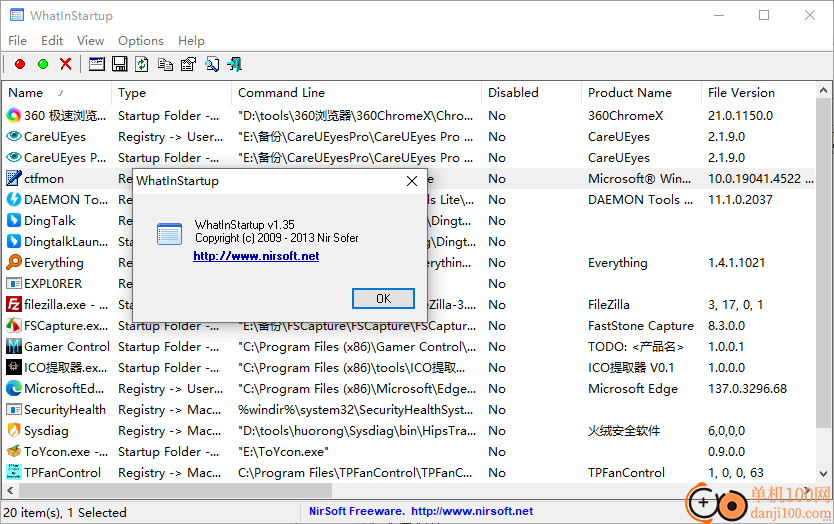The width and height of the screenshot is (834, 524).
Task: Select the Gamer Control row icon
Action: click(x=13, y=346)
